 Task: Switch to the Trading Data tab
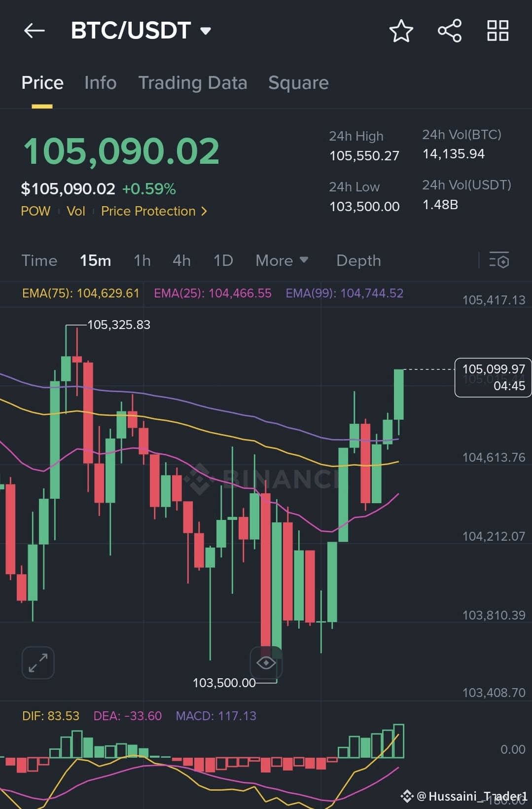coord(193,83)
